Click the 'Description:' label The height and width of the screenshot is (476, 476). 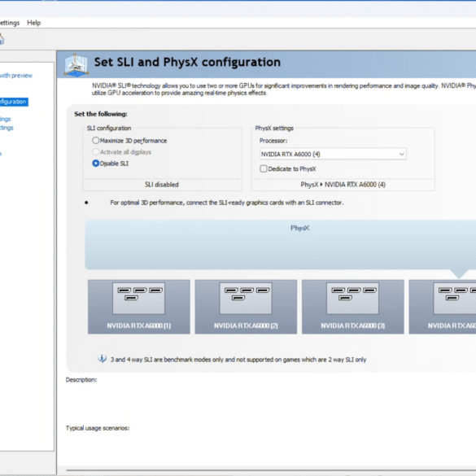[x=81, y=380]
